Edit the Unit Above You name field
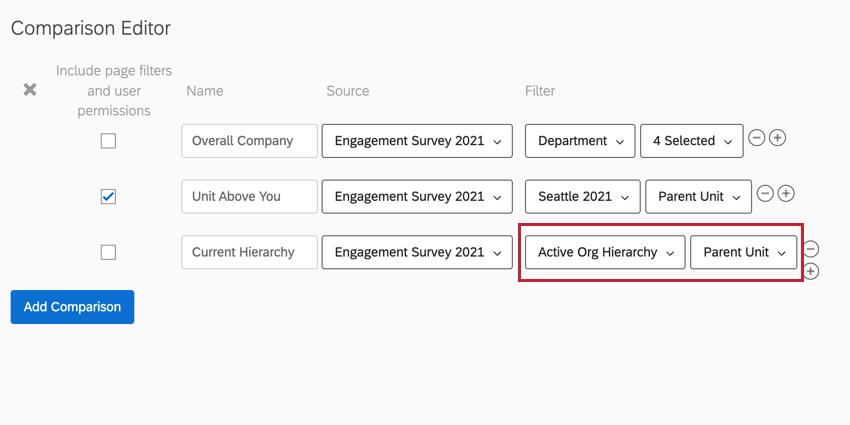Viewport: 850px width, 425px height. [249, 197]
